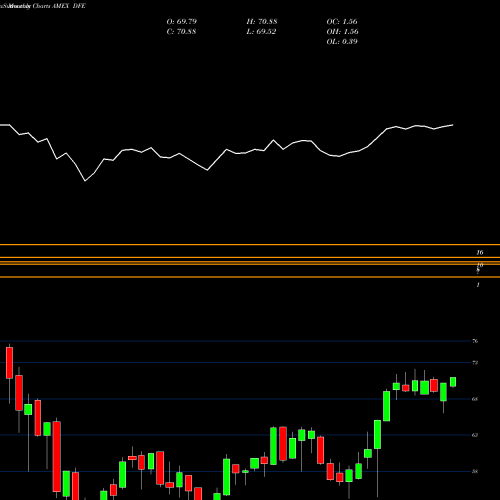
Task: Click the high value 'H: 70.88'
Action: tap(262, 21)
